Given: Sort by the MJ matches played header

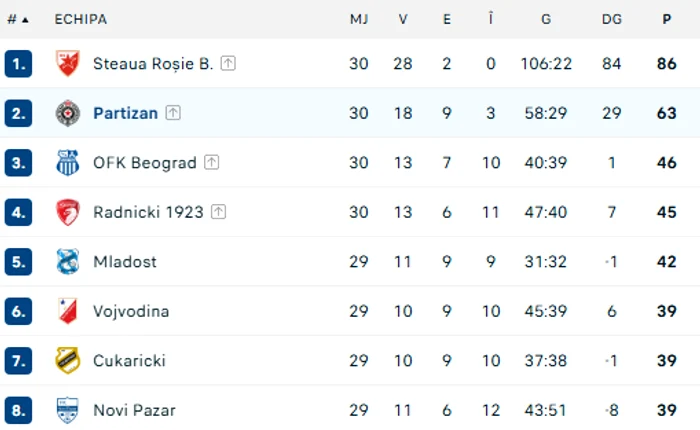Looking at the screenshot, I should (359, 19).
